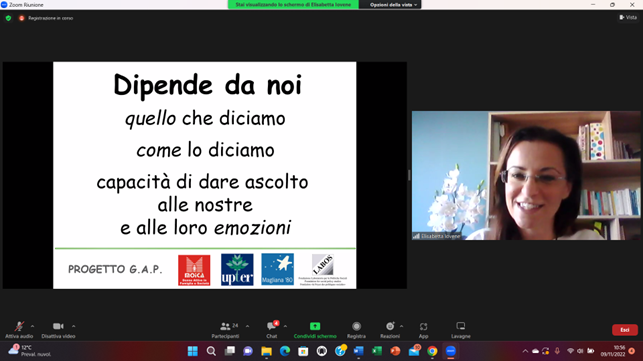Image resolution: width=643 pixels, height=361 pixels.
Task: Expand video options arrow beside Disattiva video
Action: [x=73, y=326]
